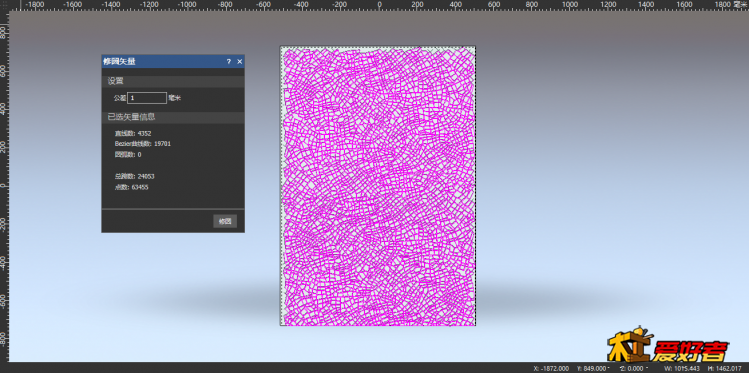The image size is (749, 373).
Task: Click the Y: 849.000 status readout
Action: pyautogui.click(x=592, y=368)
